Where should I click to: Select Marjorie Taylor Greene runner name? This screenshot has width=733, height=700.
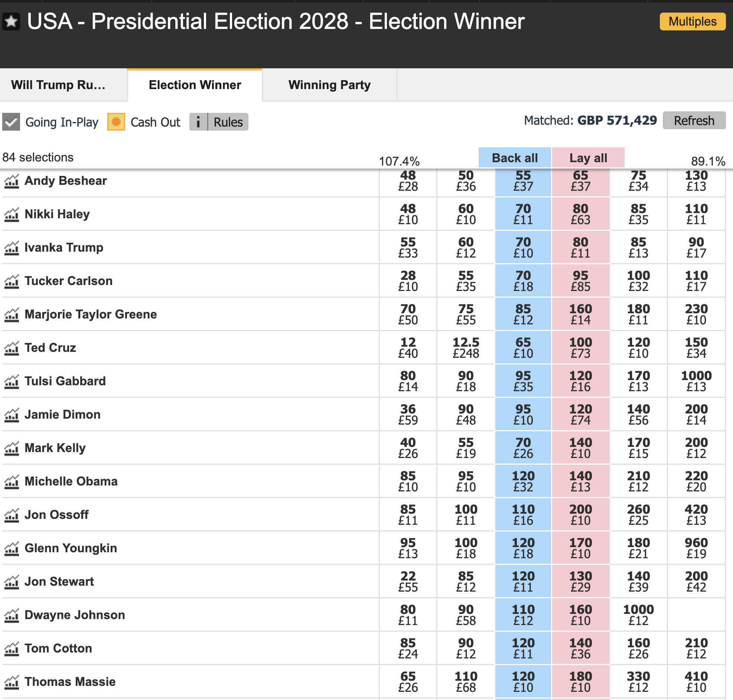click(x=91, y=314)
